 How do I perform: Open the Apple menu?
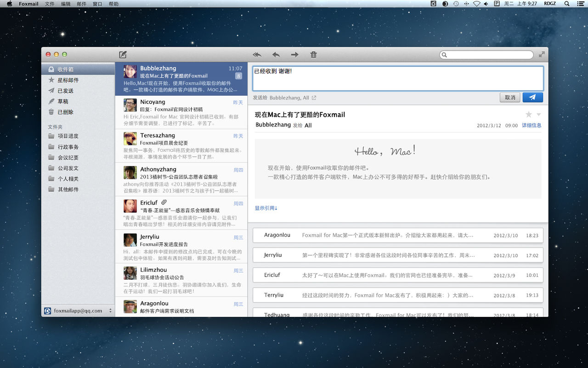(x=9, y=4)
